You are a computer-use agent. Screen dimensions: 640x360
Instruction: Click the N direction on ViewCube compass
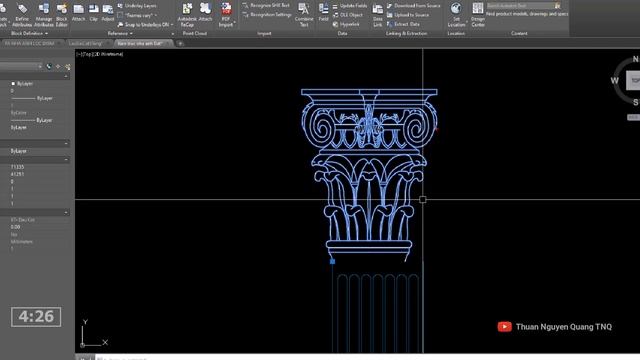click(636, 59)
